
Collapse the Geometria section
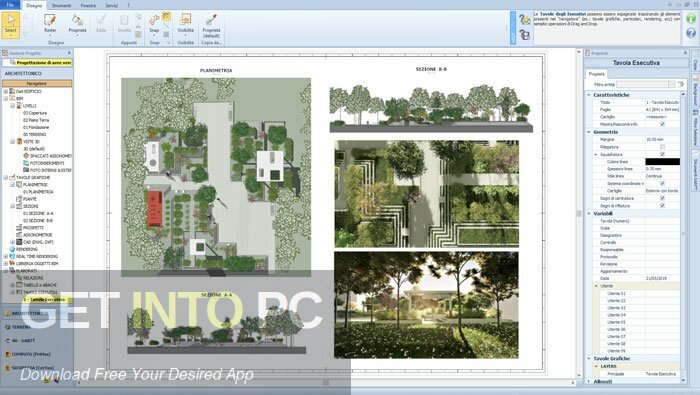click(x=589, y=132)
